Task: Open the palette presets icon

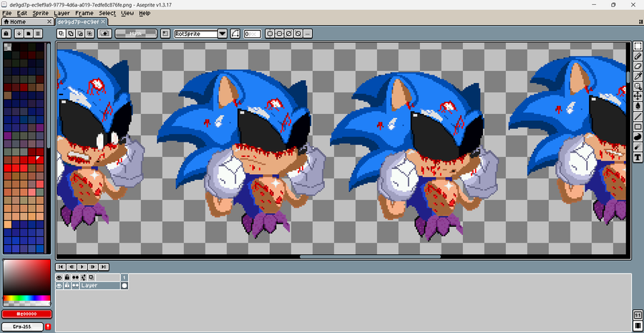Action: point(29,34)
